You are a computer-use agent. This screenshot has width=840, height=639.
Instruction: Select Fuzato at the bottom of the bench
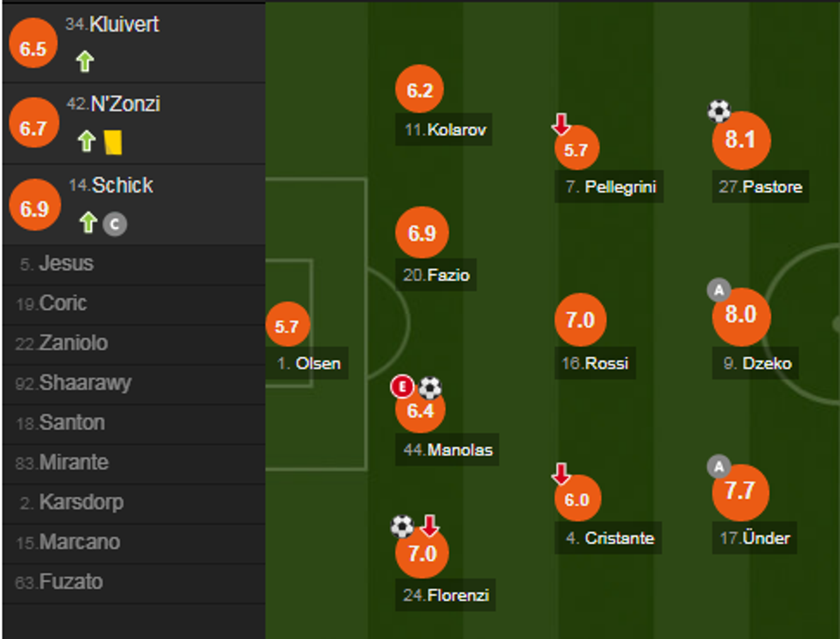click(x=70, y=582)
